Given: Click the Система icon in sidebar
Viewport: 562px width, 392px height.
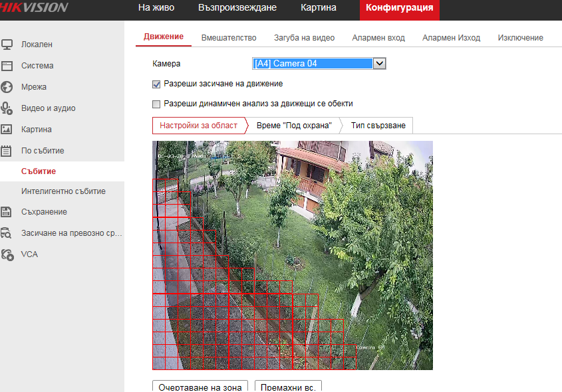Looking at the screenshot, I should click(7, 66).
